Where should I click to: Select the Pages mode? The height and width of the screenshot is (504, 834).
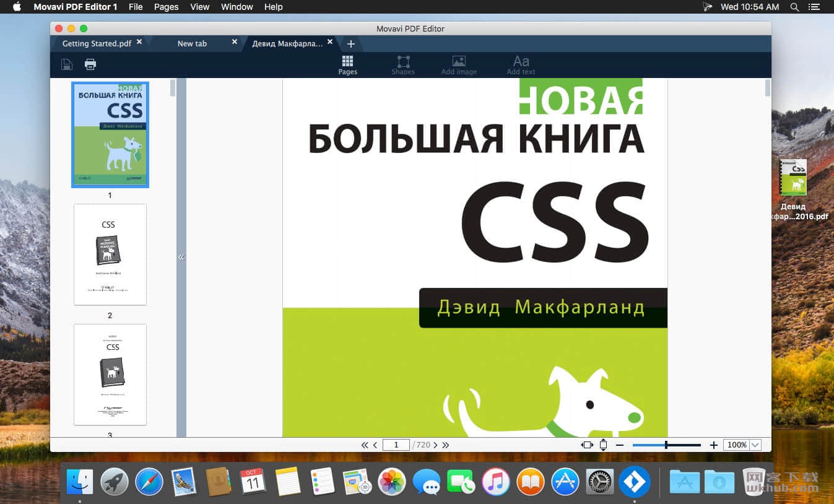(x=347, y=65)
